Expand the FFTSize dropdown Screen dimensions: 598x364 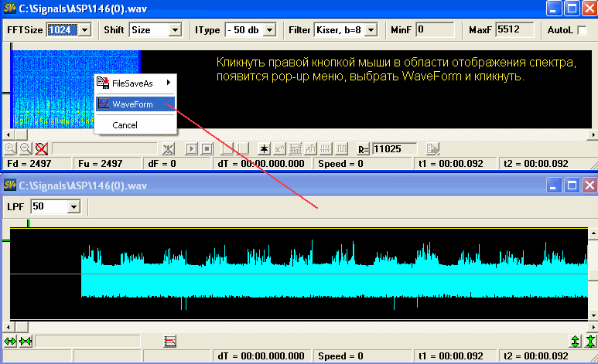coord(84,29)
